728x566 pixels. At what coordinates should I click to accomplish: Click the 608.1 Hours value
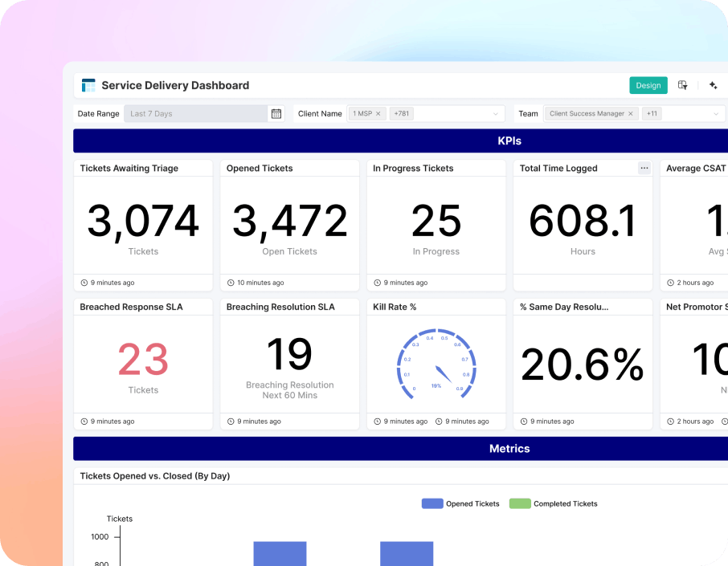coord(583,221)
